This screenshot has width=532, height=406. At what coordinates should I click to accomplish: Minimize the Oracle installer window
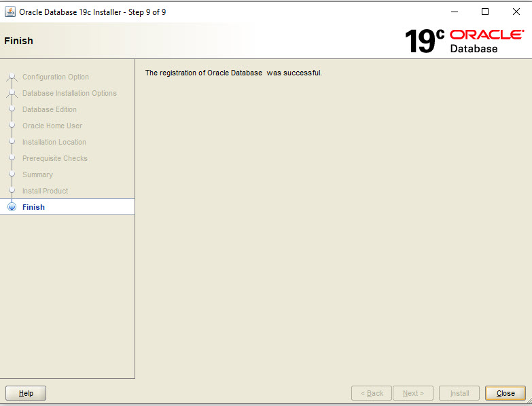(x=455, y=12)
